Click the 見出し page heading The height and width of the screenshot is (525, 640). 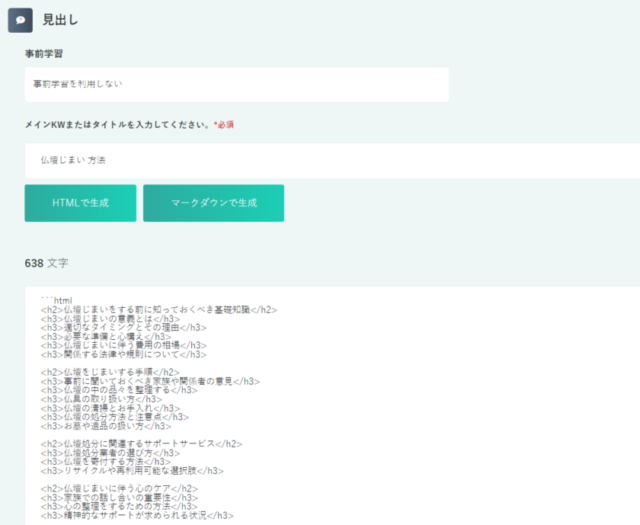pos(60,20)
